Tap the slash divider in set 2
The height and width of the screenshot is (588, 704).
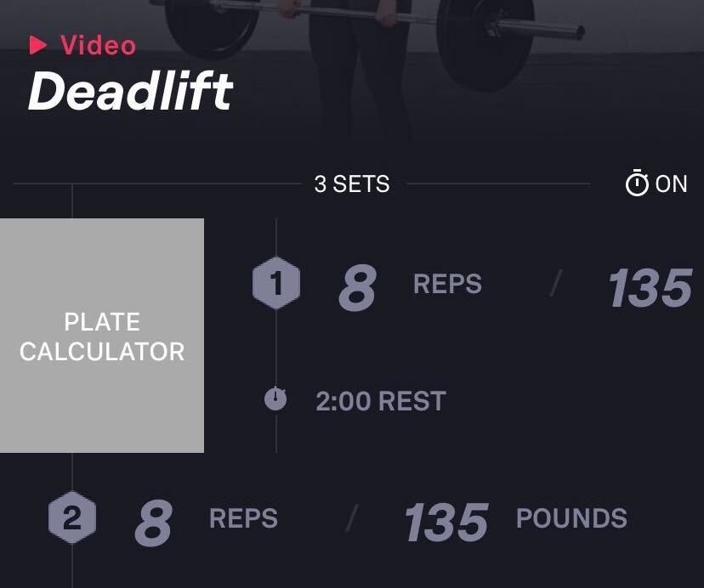coord(351,519)
